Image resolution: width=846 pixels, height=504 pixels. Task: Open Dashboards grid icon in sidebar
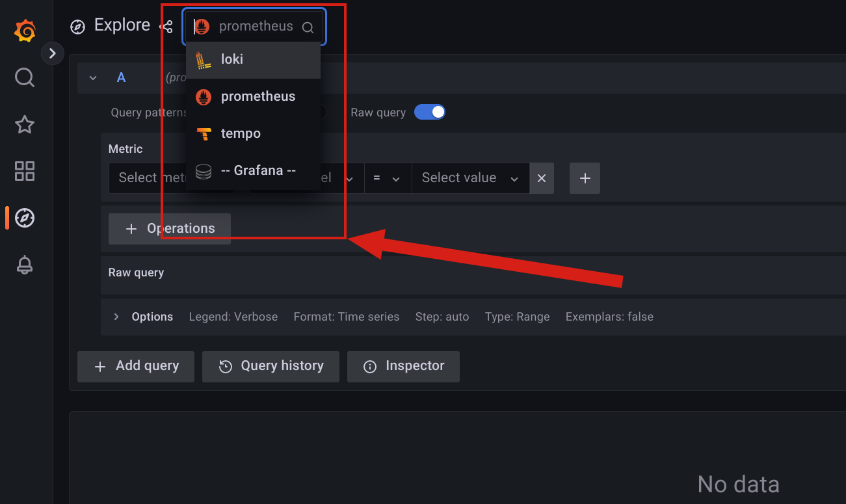(25, 171)
